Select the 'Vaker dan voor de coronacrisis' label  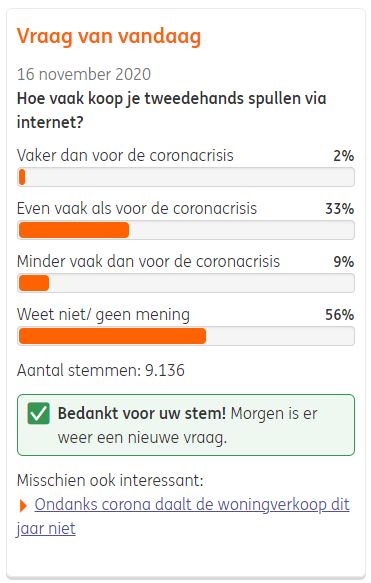[125, 155]
